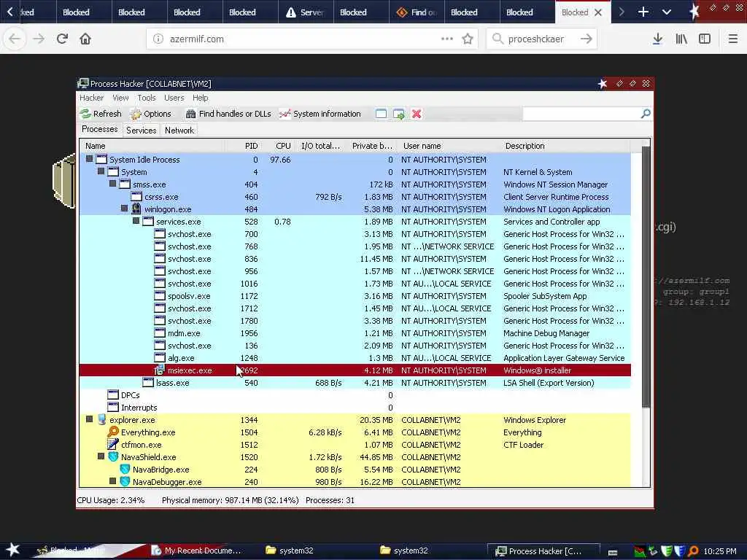The height and width of the screenshot is (560, 747).
Task: Open My Recent Documents taskbar button
Action: [x=197, y=551]
